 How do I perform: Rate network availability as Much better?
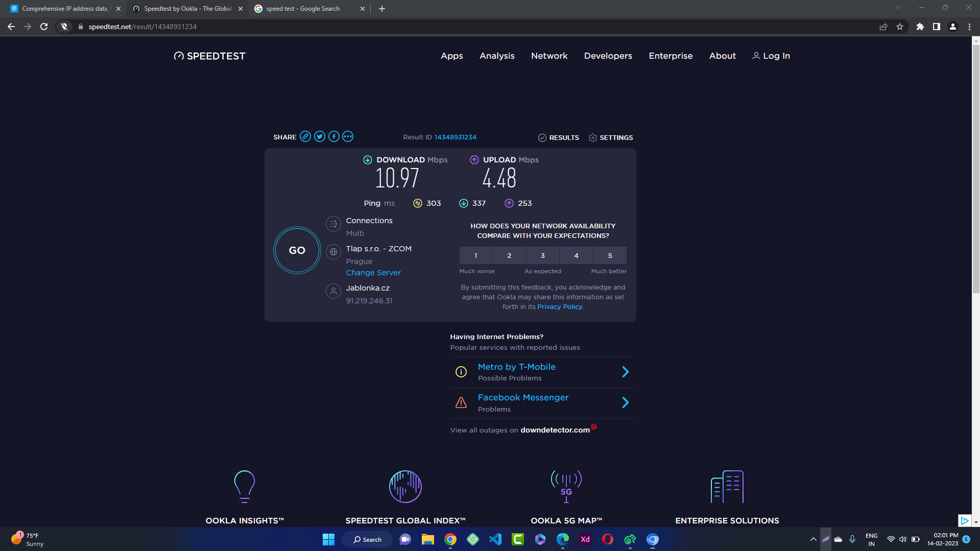(610, 255)
